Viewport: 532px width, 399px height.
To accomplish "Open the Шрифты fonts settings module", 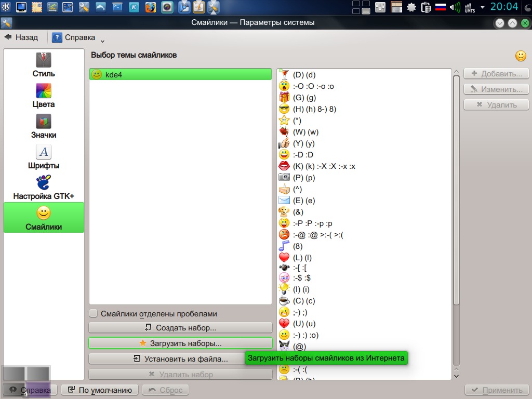I will 44,156.
